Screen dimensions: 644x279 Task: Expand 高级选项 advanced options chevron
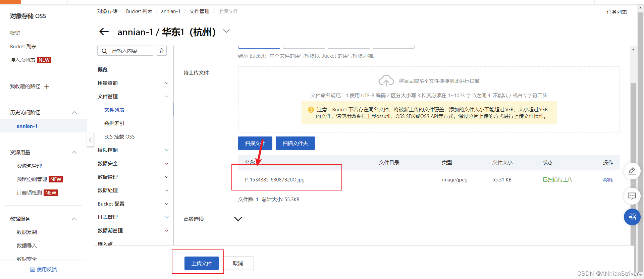click(238, 219)
